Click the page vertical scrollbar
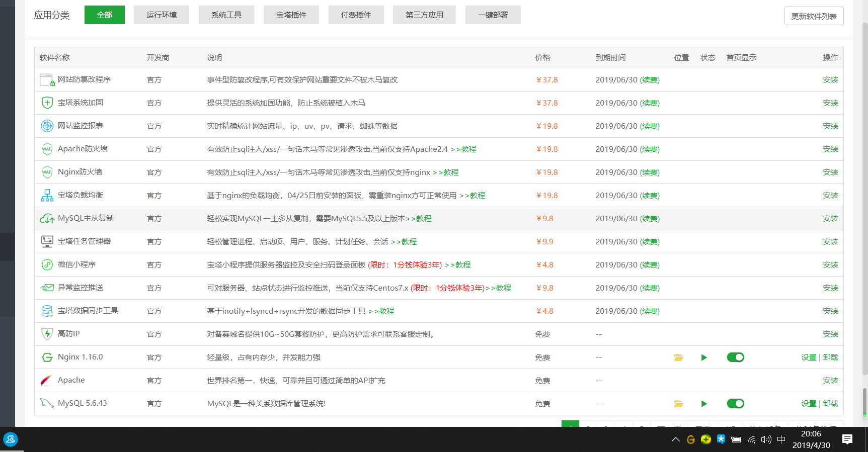The width and height of the screenshot is (868, 452). coord(864,199)
